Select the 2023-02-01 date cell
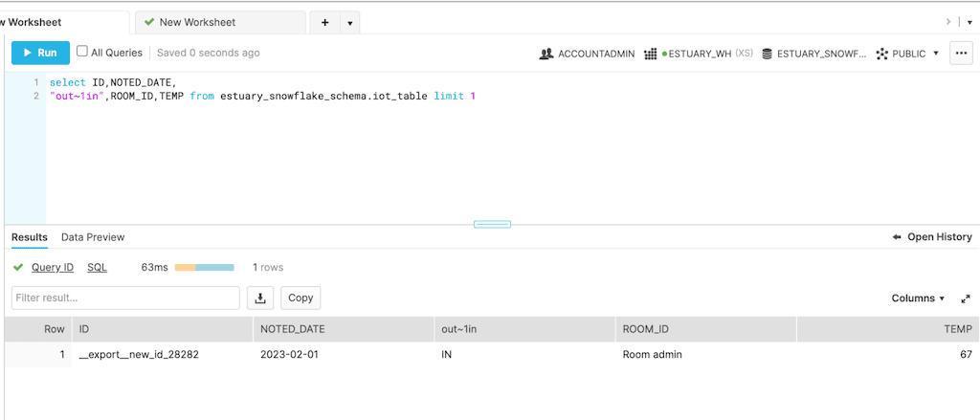 tap(344, 354)
